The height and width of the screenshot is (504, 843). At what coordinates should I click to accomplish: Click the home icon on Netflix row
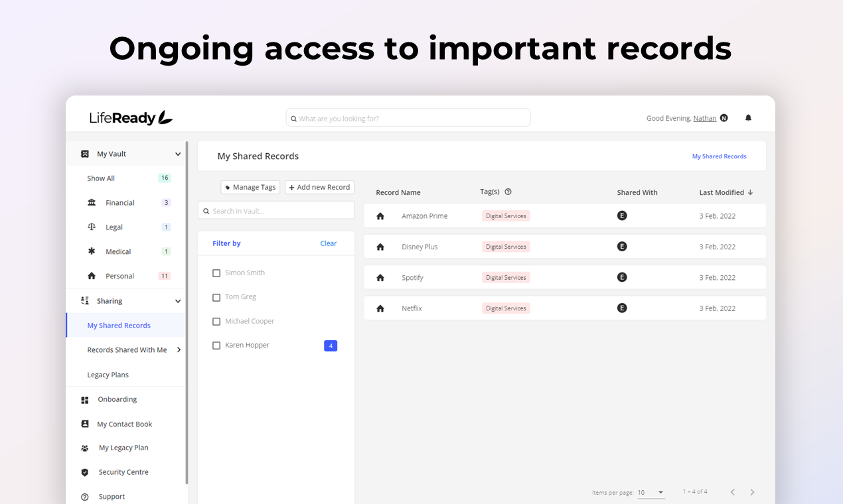point(380,308)
